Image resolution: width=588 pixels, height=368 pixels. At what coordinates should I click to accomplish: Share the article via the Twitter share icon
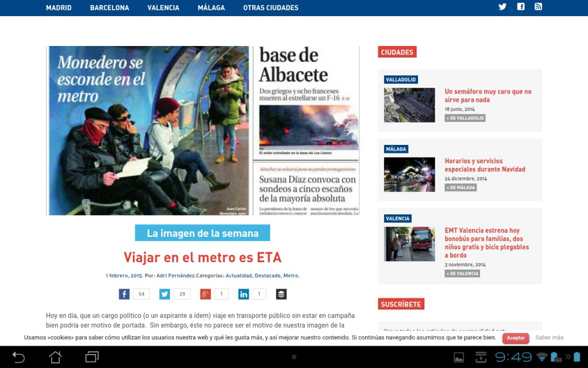(165, 294)
